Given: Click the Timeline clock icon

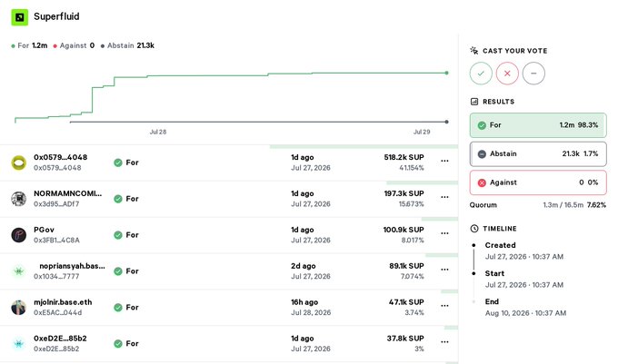Looking at the screenshot, I should (474, 228).
